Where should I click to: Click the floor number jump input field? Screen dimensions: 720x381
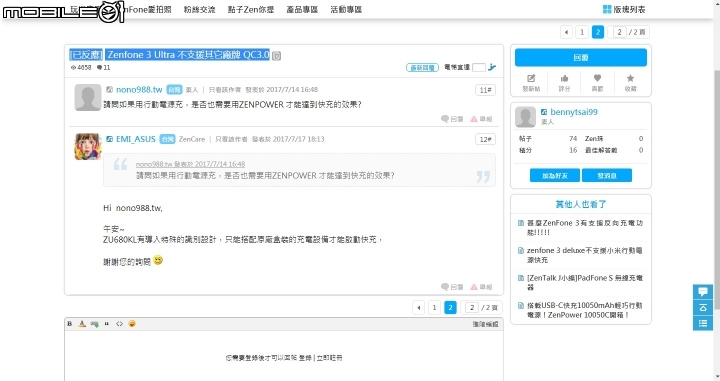coord(478,67)
